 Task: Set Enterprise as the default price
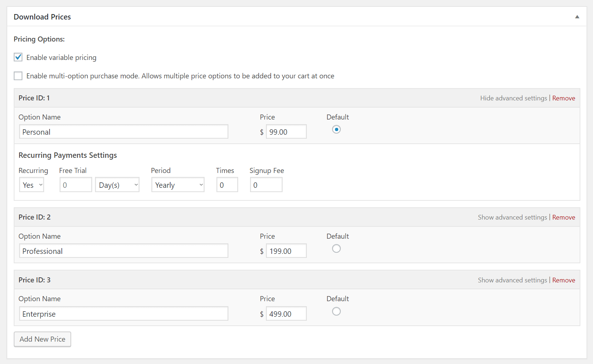336,311
